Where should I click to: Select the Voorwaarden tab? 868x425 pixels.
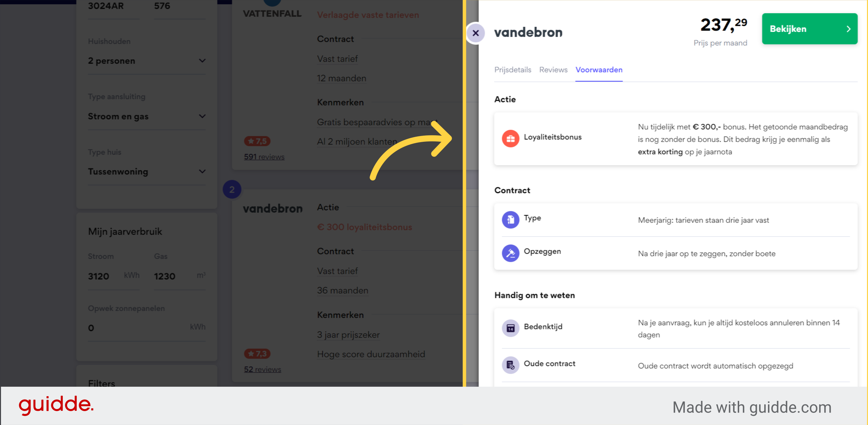coord(599,70)
